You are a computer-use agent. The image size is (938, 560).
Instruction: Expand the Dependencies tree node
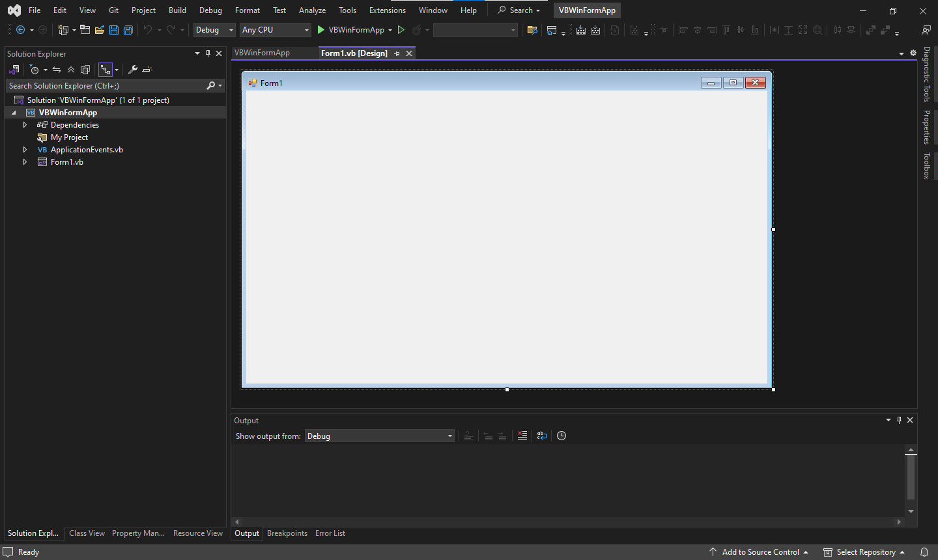pyautogui.click(x=25, y=125)
